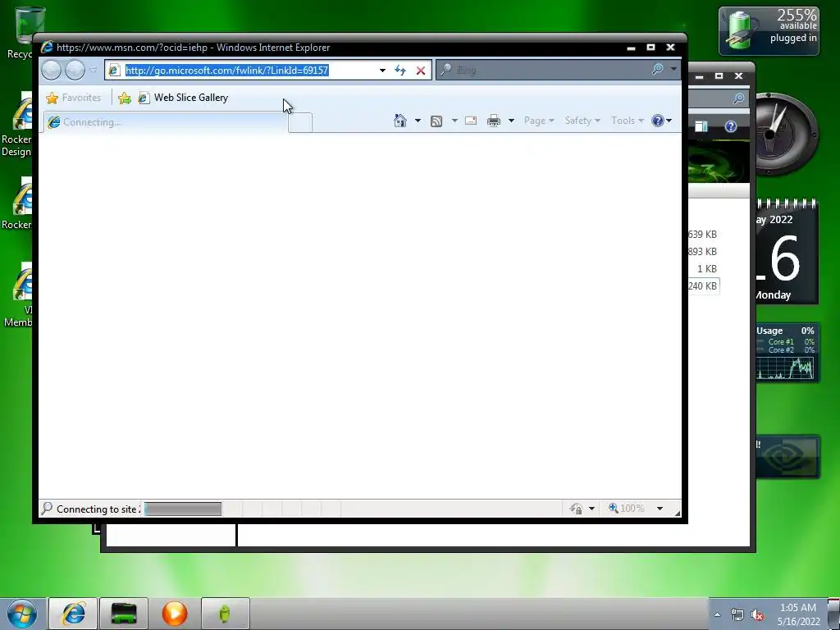Click the Help icon in background window
This screenshot has width=840, height=630.
coord(731,126)
